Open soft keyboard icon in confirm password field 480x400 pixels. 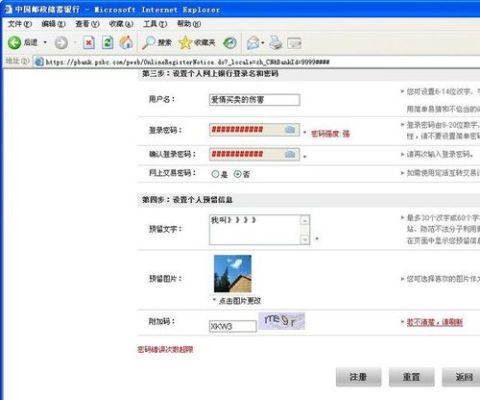pyautogui.click(x=290, y=154)
